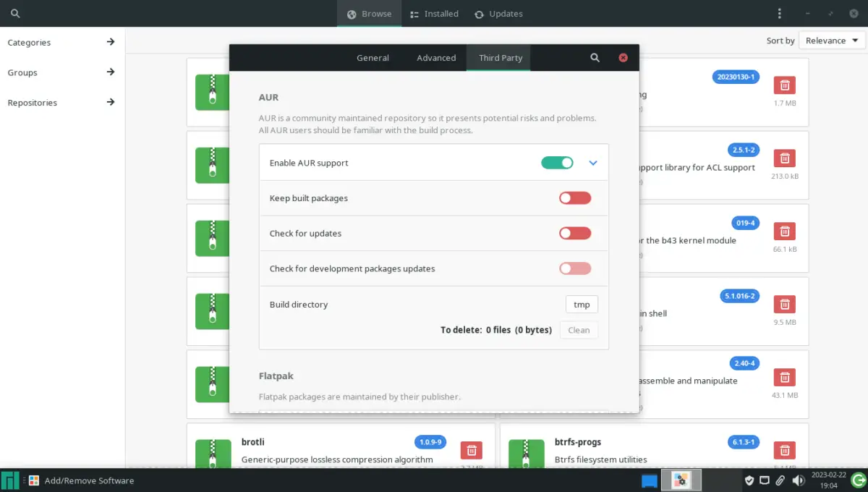Switch to the Advanced tab
The image size is (868, 492).
(x=436, y=58)
